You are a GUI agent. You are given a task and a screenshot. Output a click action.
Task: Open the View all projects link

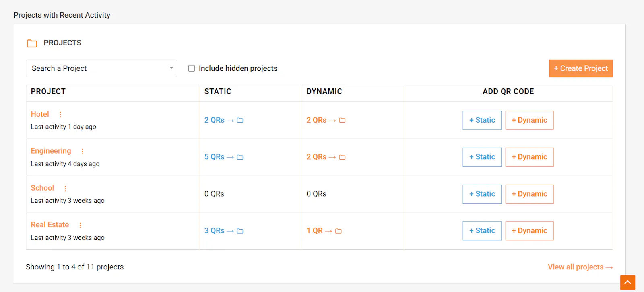tap(580, 267)
